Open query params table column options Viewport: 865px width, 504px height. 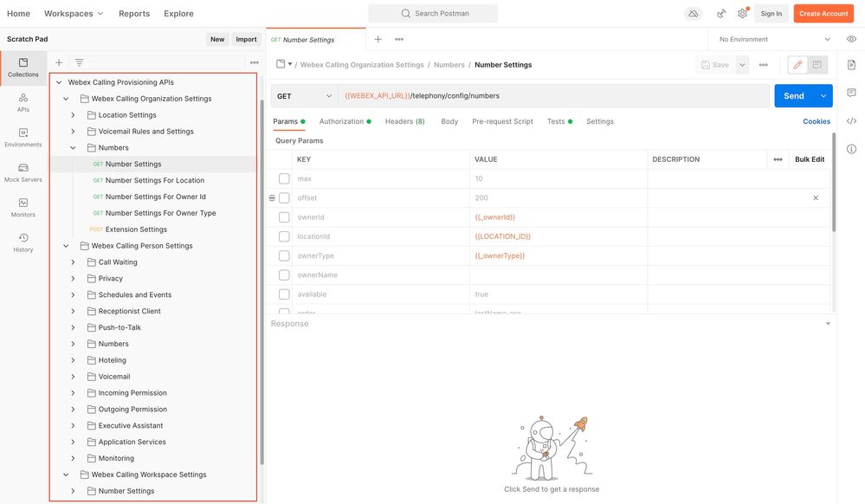tap(778, 159)
